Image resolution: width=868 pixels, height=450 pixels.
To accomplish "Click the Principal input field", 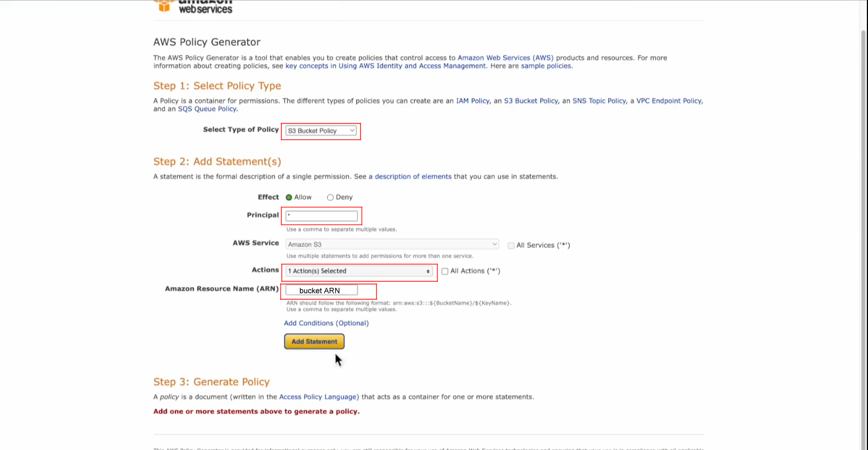I will (322, 216).
